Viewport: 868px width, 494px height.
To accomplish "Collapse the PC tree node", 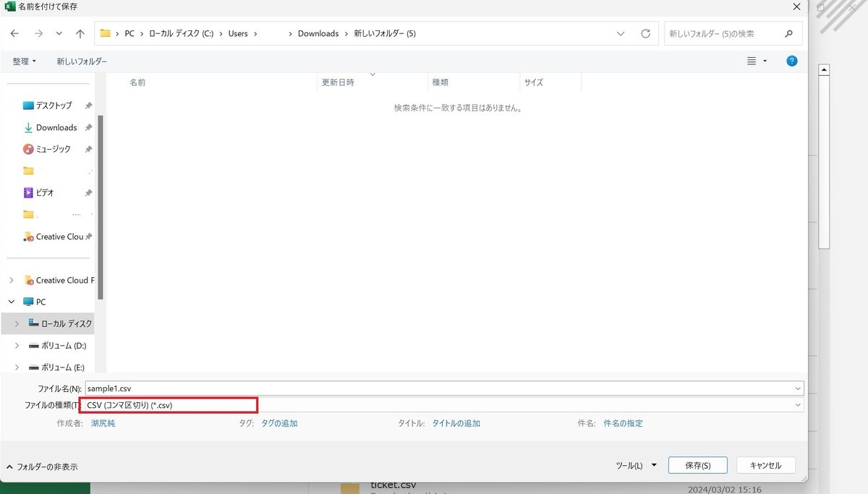I will point(12,302).
